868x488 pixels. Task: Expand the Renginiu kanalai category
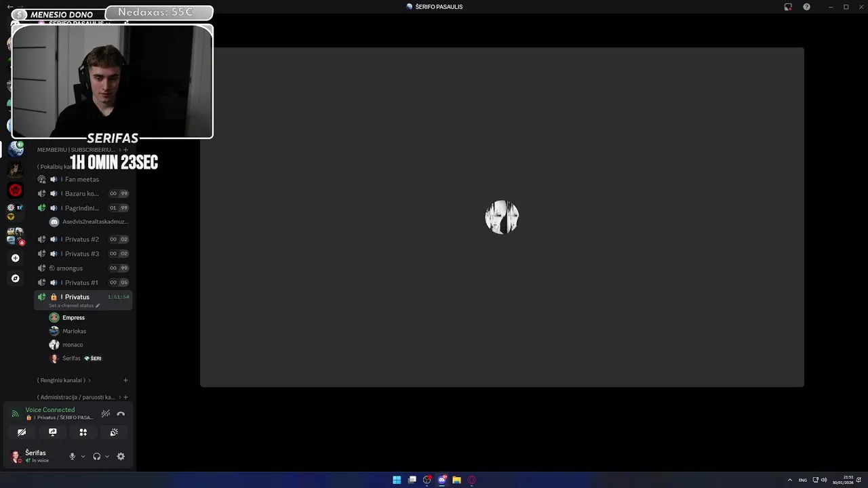pyautogui.click(x=64, y=380)
